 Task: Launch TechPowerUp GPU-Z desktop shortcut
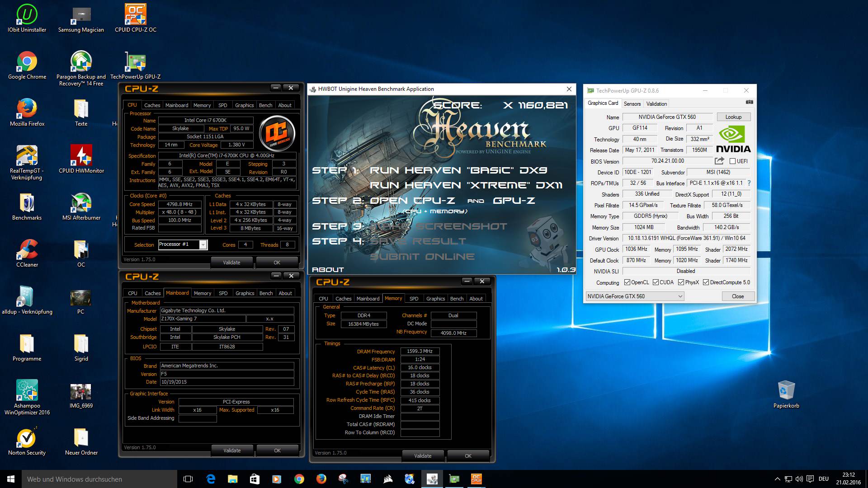pos(136,65)
